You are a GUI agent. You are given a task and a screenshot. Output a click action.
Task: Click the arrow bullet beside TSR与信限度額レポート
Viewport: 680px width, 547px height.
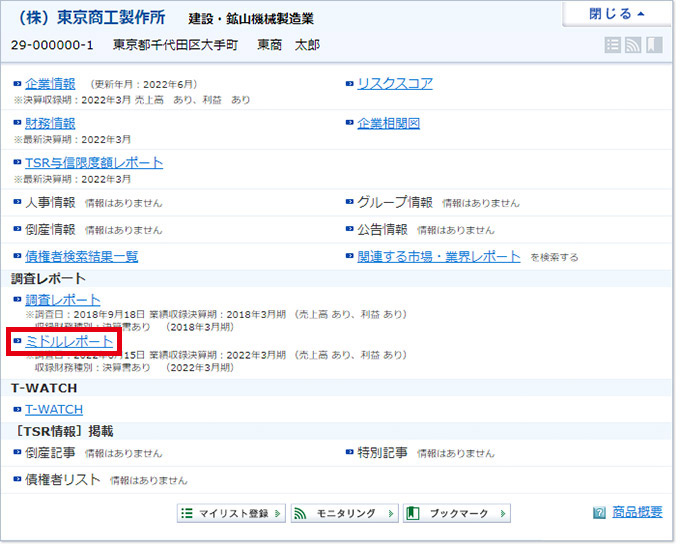tap(17, 162)
